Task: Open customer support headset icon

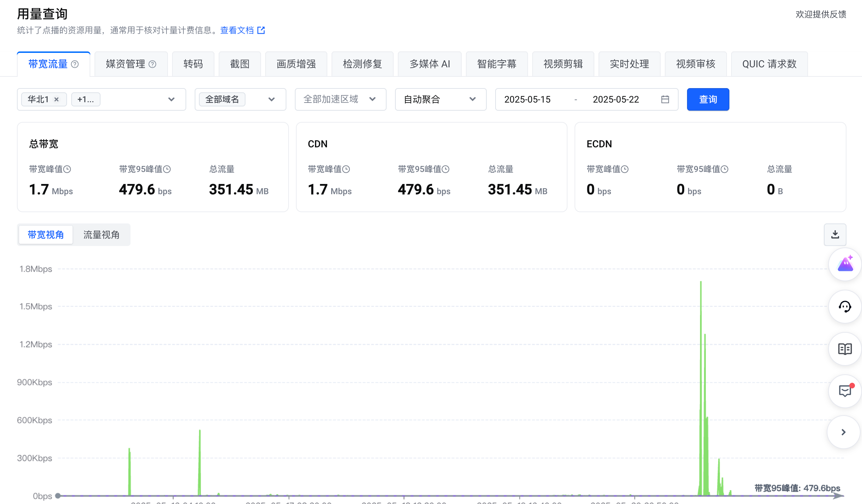Action: click(845, 307)
